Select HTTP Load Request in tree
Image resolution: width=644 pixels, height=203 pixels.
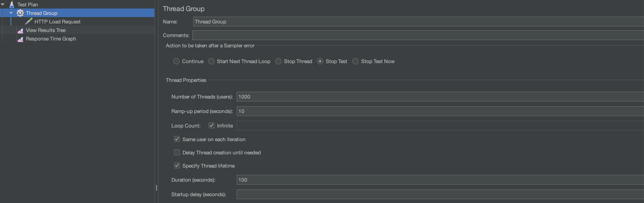point(57,22)
